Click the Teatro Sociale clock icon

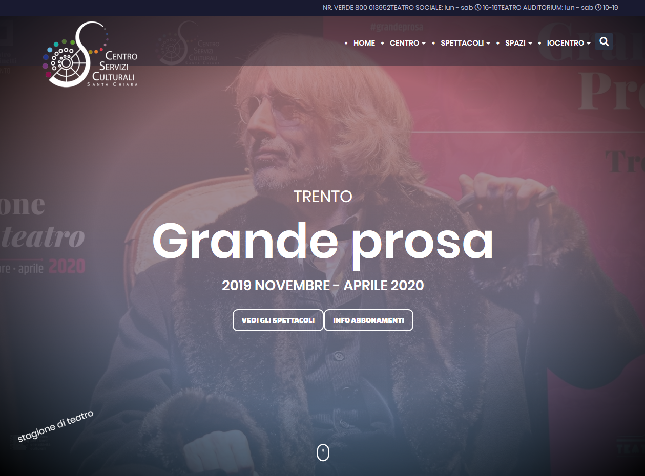tap(478, 7)
